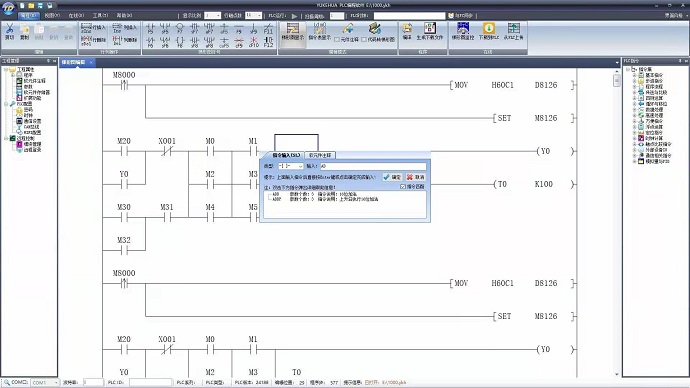Click the scissors Cut icon in ribbon
The image size is (690, 388).
9,32
